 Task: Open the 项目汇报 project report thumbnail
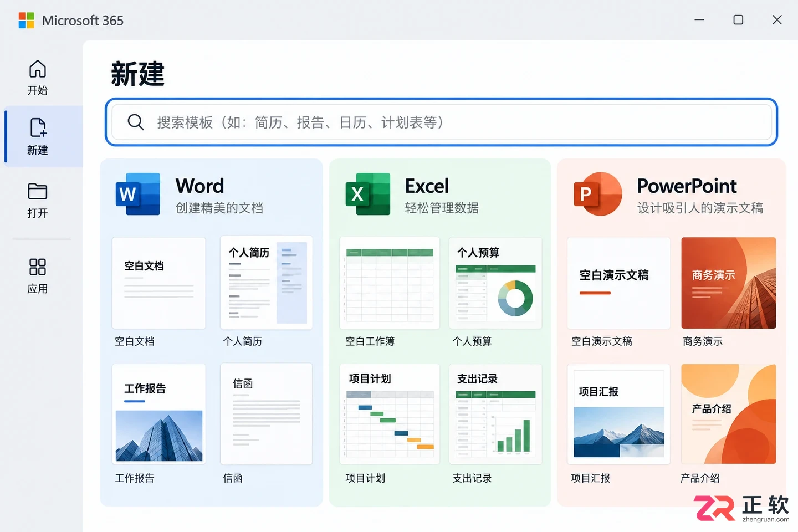(x=619, y=414)
